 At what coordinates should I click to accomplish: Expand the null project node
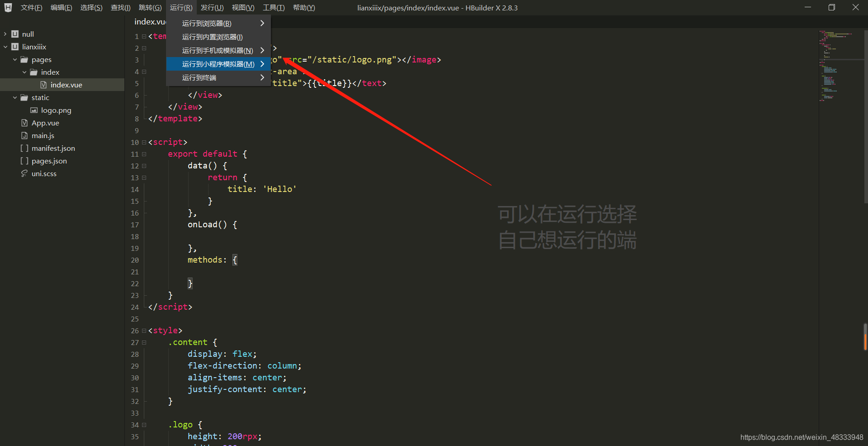pos(5,34)
